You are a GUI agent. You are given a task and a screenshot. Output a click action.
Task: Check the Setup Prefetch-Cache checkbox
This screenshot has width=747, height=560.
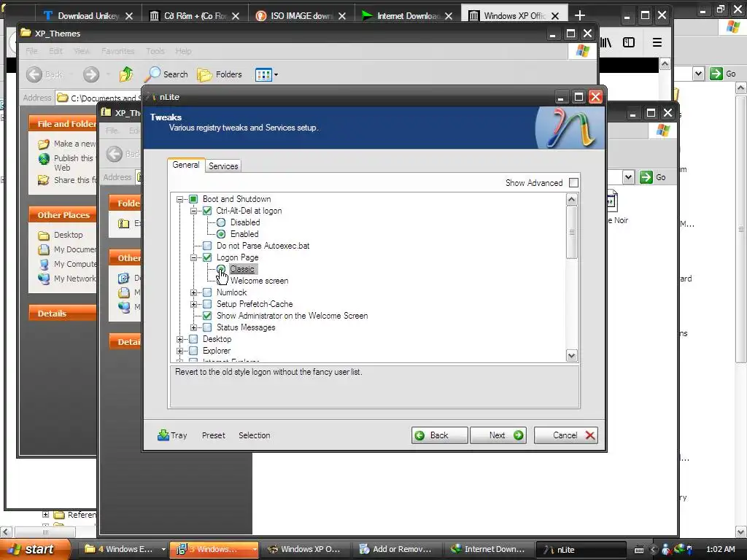[207, 304]
